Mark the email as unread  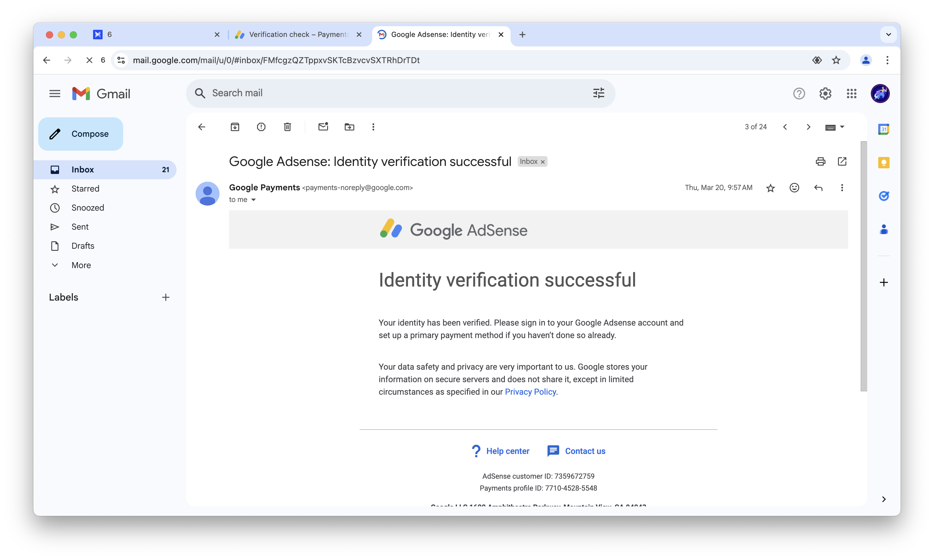point(323,127)
